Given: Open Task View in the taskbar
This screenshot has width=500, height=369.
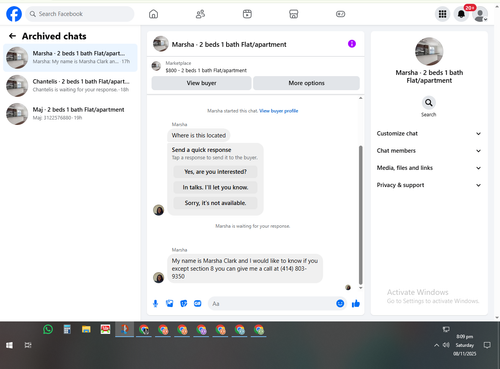Looking at the screenshot, I should [x=28, y=345].
